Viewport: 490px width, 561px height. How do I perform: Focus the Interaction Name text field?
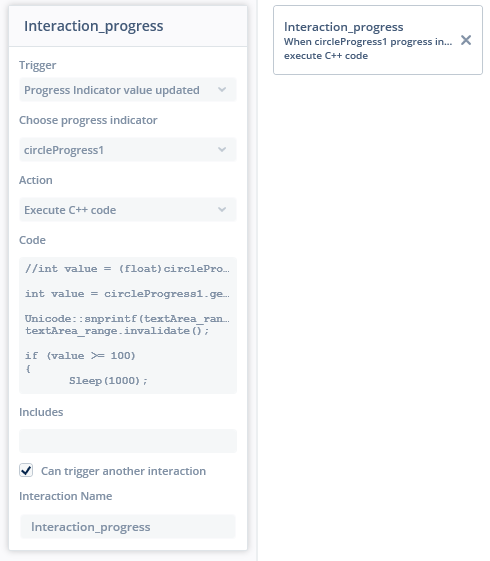point(128,527)
